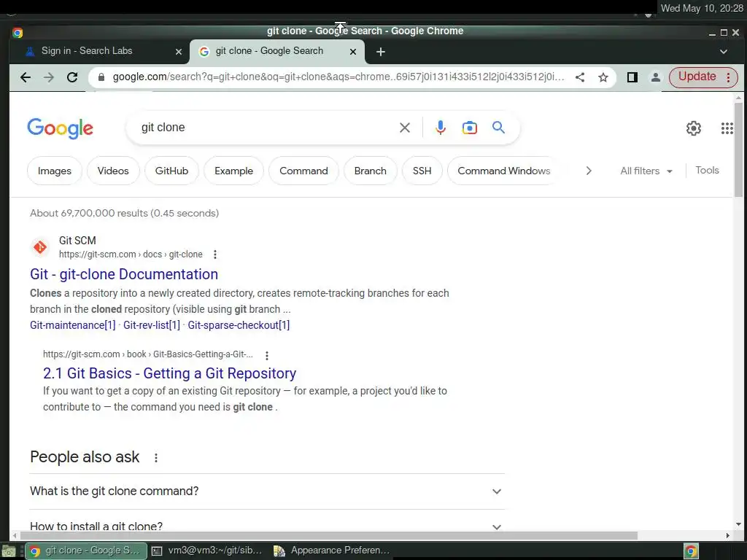747x560 pixels.
Task: Show desktop from taskbar left icon
Action: click(x=8, y=551)
